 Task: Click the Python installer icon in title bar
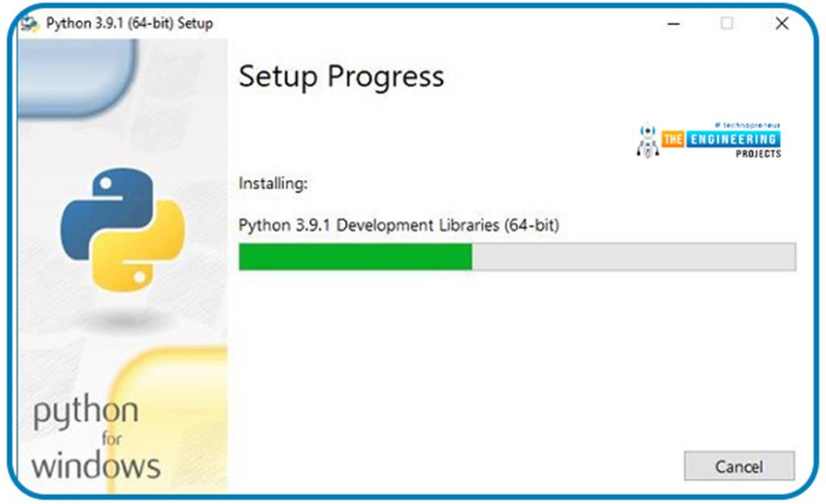(x=31, y=23)
